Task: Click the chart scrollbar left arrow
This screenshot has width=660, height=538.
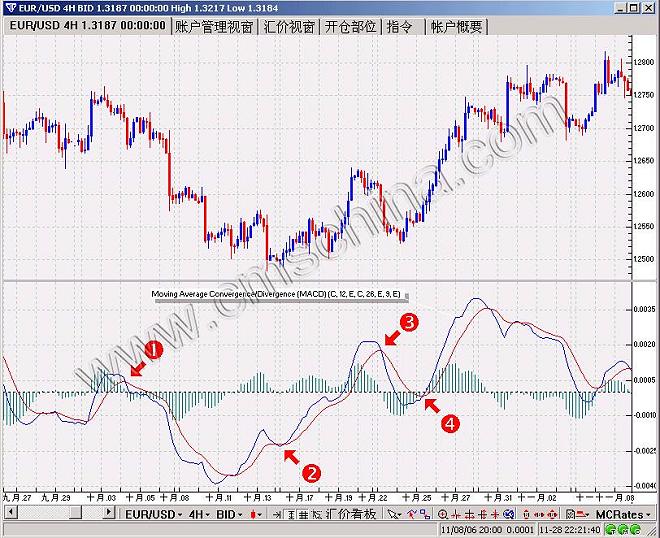Action: tap(9, 514)
